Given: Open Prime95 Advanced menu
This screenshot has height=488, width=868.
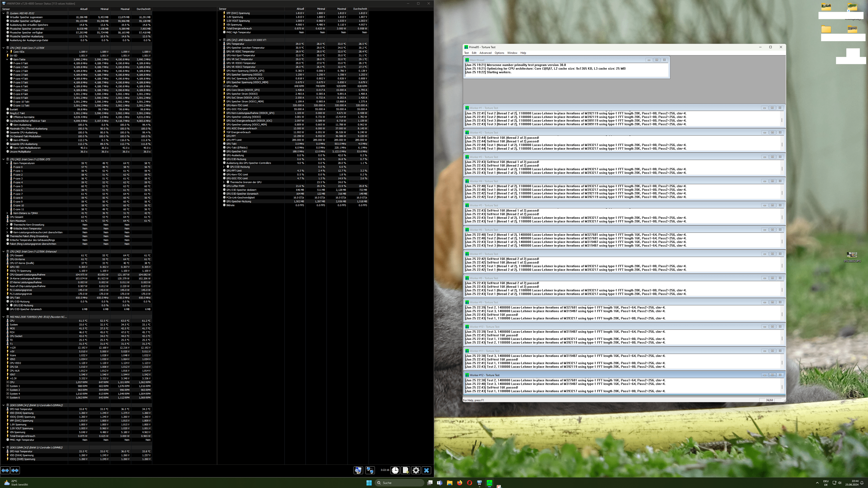Looking at the screenshot, I should coord(485,53).
